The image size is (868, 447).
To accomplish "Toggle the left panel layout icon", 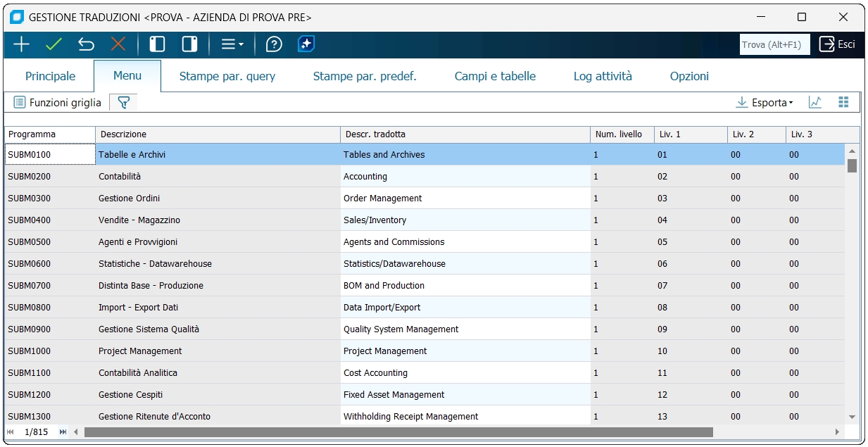I will tap(157, 44).
